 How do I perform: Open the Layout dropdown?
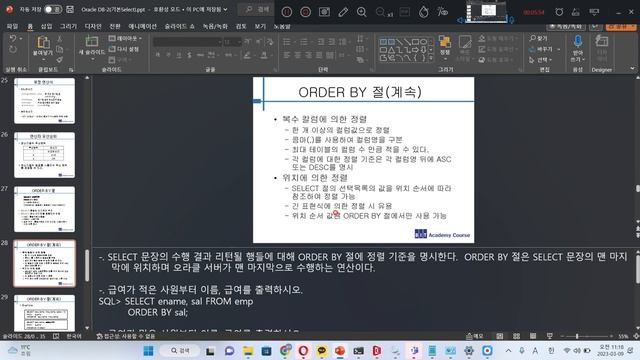click(x=126, y=38)
